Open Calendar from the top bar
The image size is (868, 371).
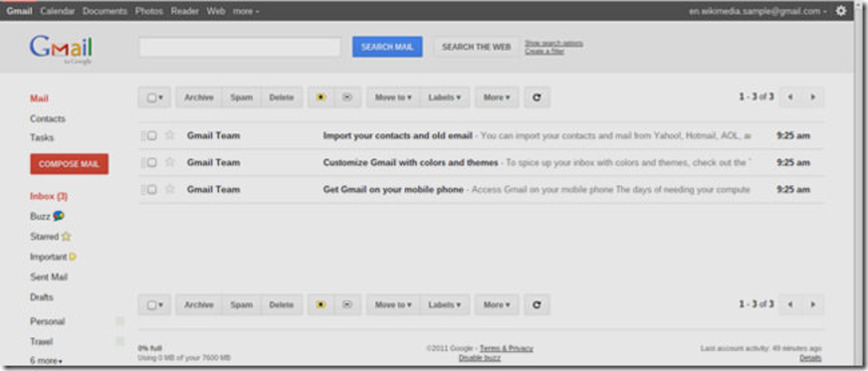[x=57, y=11]
